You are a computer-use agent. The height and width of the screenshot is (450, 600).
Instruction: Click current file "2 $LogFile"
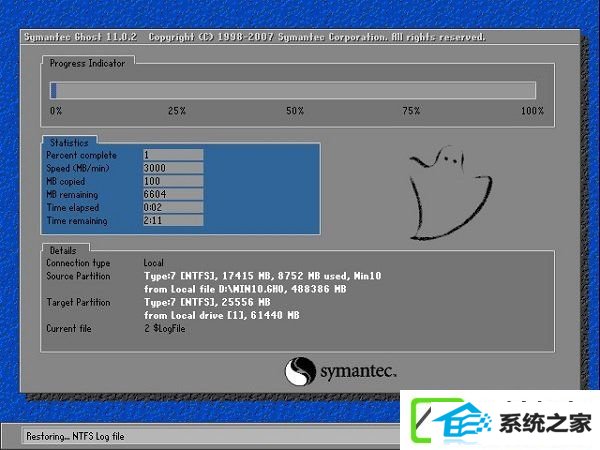click(x=165, y=328)
